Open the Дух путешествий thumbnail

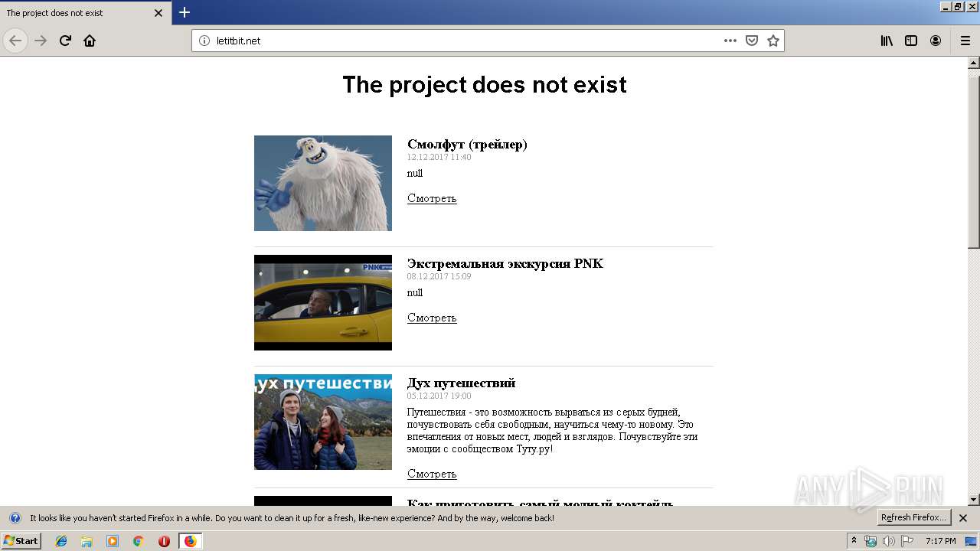click(x=323, y=422)
